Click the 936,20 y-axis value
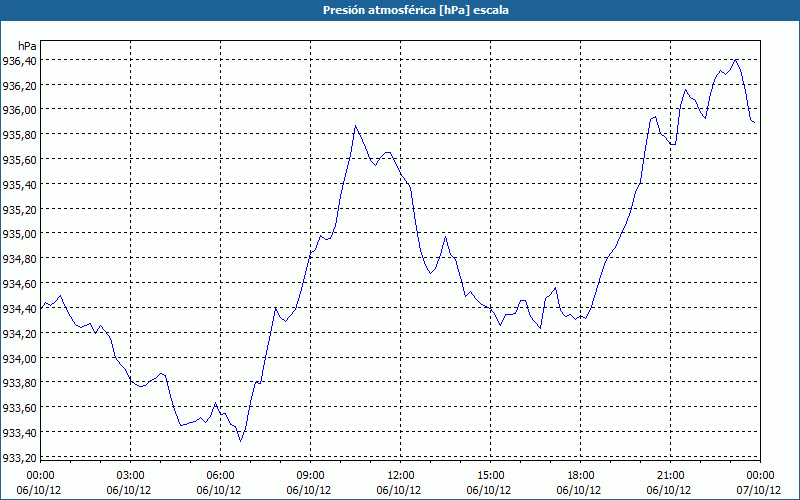The height and width of the screenshot is (500, 800). pos(19,86)
